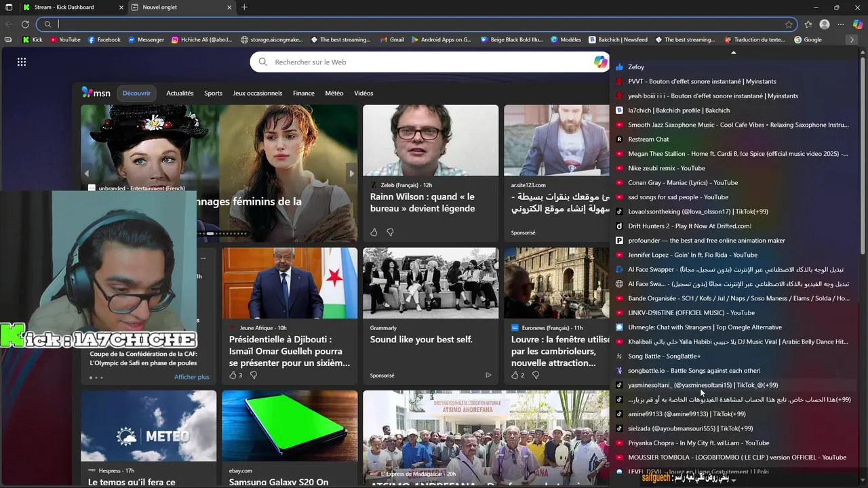Click the refresh page button
This screenshot has width=868, height=488.
[25, 24]
